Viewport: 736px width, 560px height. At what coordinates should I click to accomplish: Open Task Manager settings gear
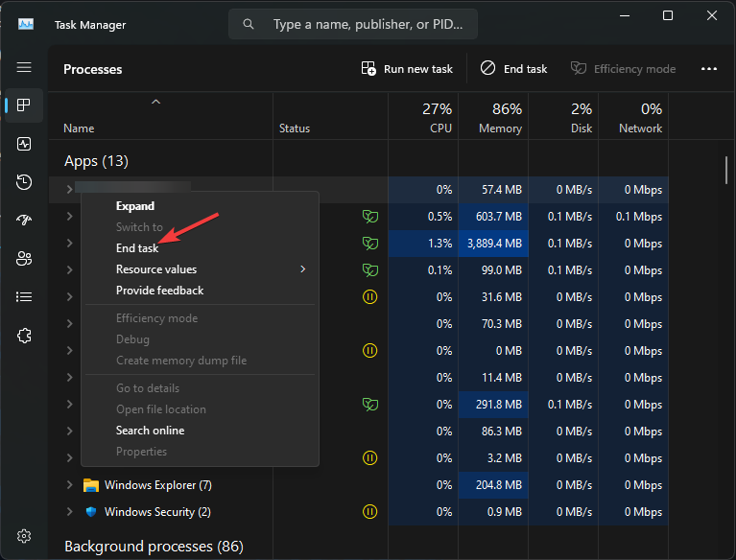(x=24, y=536)
